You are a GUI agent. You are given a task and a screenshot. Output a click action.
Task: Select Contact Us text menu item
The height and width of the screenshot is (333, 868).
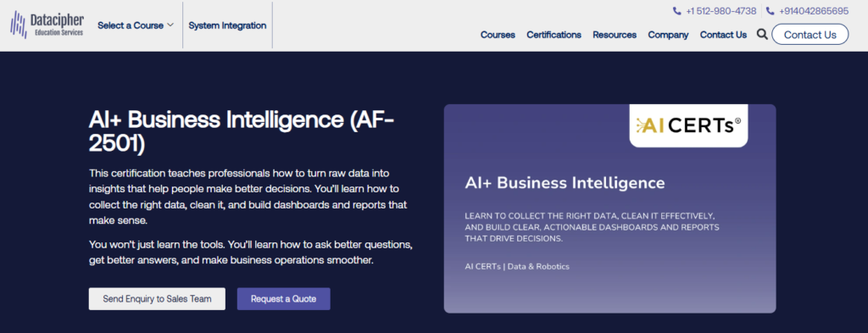point(723,35)
